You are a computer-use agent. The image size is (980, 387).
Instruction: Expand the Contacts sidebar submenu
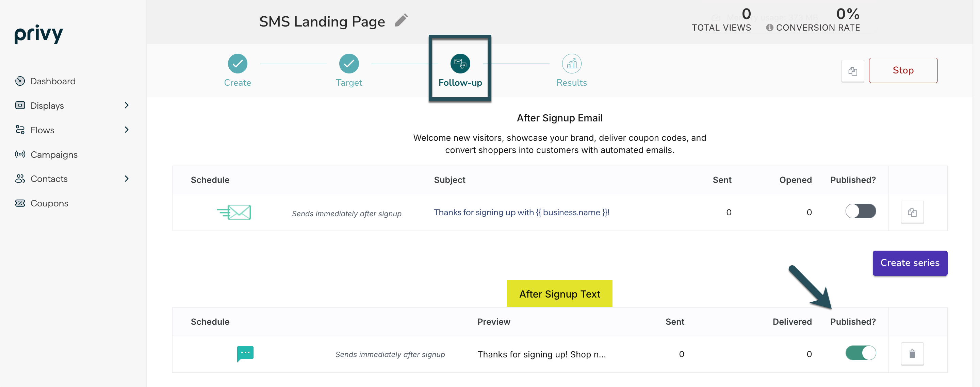(127, 179)
